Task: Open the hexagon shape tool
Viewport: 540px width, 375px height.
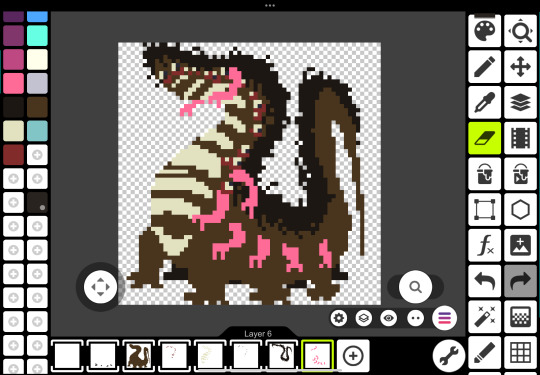Action: pos(520,210)
